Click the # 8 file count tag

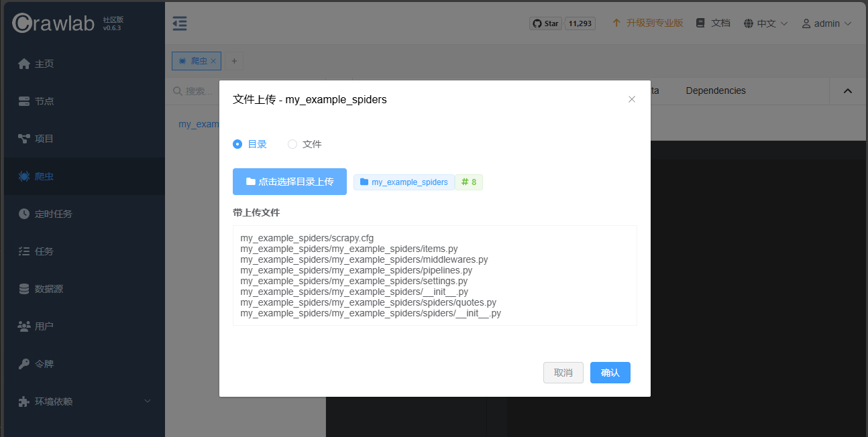(x=469, y=182)
